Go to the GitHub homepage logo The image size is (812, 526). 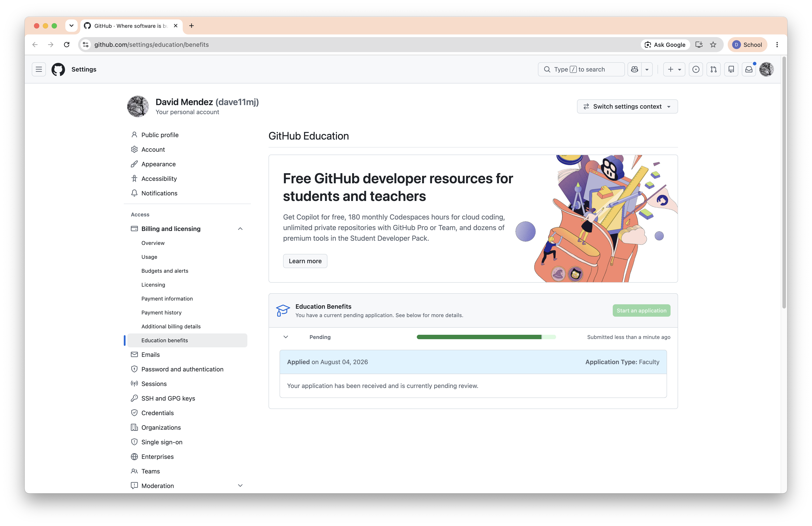coord(58,69)
